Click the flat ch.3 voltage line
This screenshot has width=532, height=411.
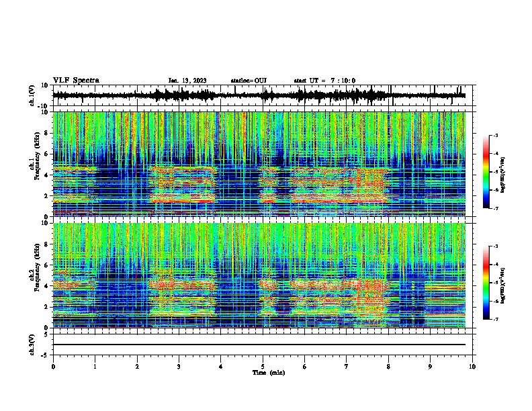[259, 345]
